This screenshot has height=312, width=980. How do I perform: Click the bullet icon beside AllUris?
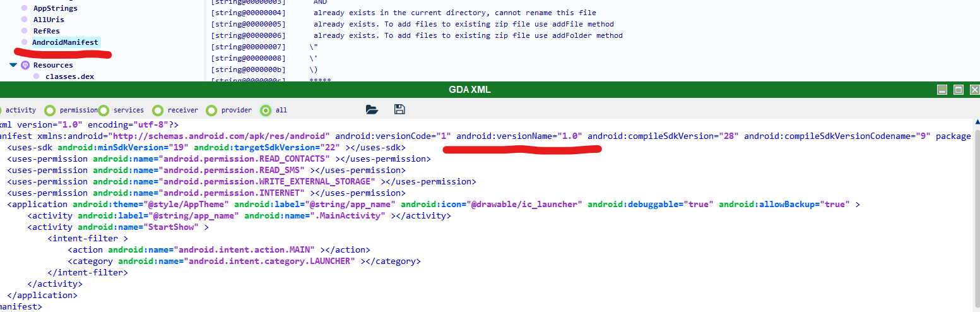point(25,20)
